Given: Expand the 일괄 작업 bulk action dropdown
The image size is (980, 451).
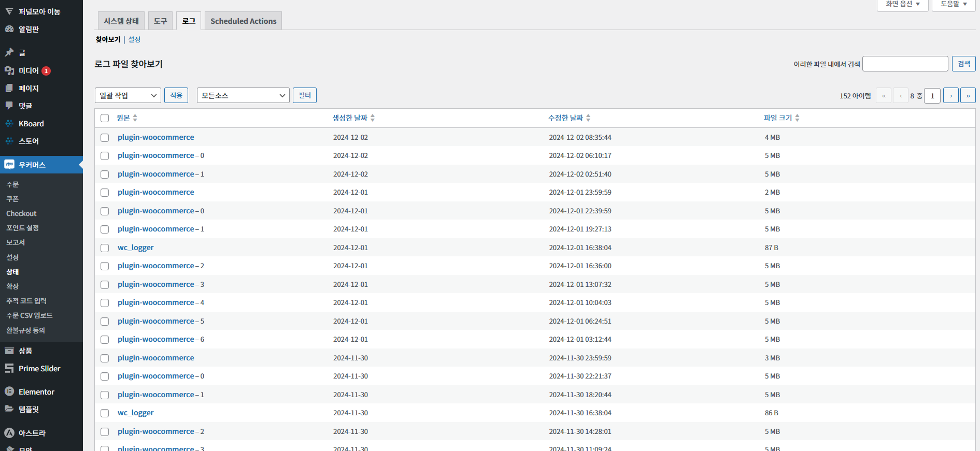Looking at the screenshot, I should click(128, 95).
